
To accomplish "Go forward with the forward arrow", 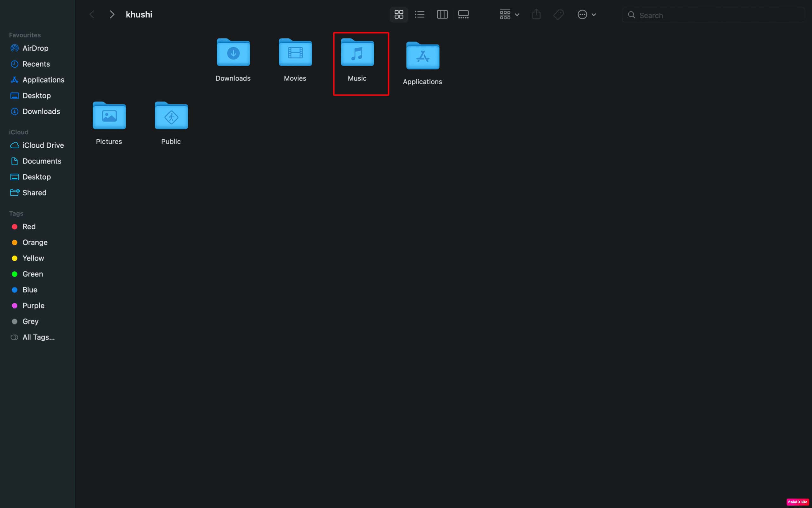I will (x=112, y=15).
